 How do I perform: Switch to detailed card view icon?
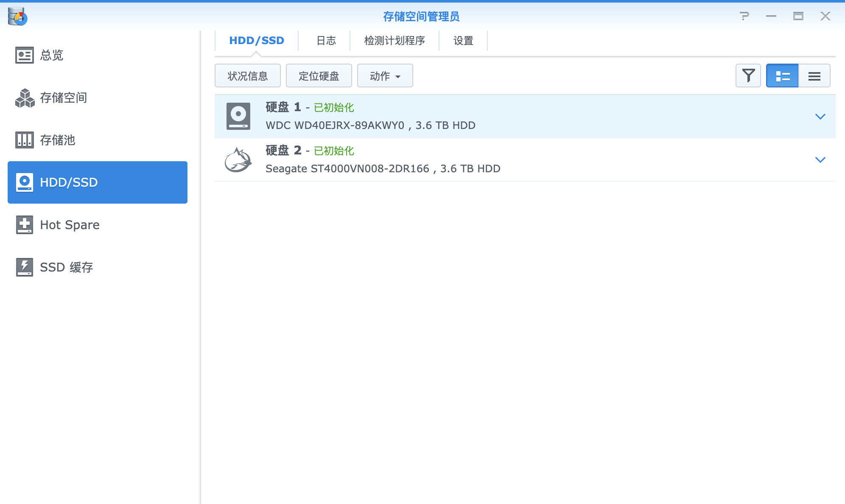[782, 76]
